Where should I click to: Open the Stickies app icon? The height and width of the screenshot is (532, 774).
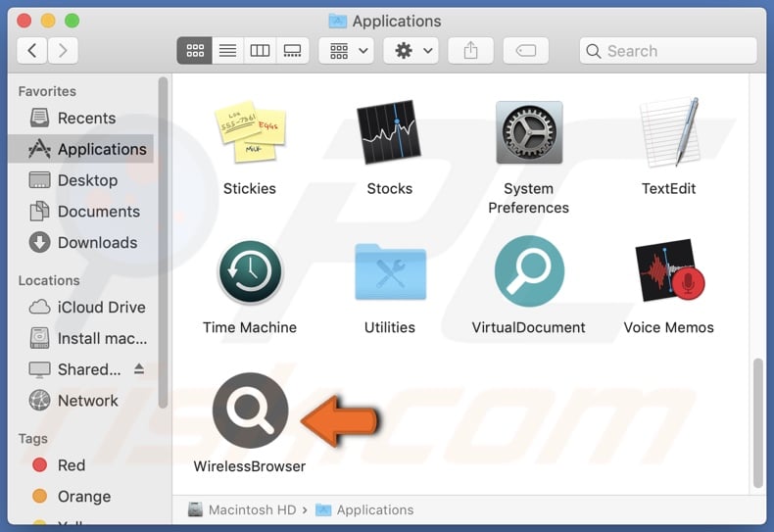point(250,132)
